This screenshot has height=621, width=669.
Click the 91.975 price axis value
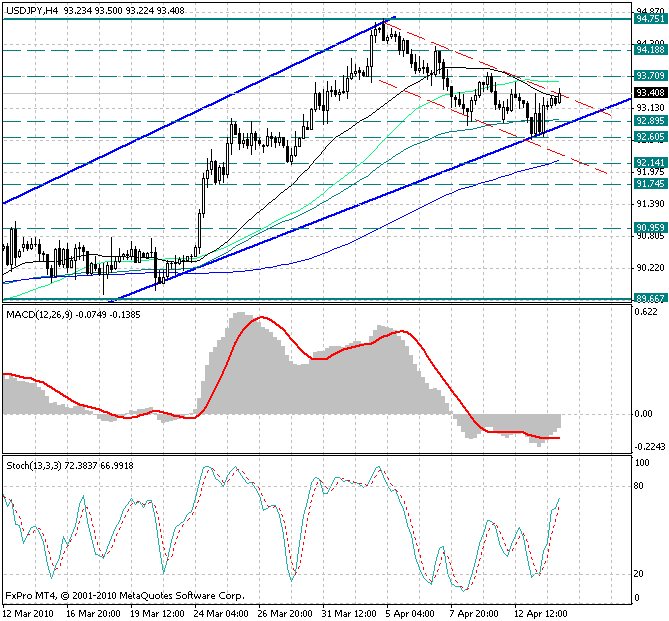click(651, 172)
